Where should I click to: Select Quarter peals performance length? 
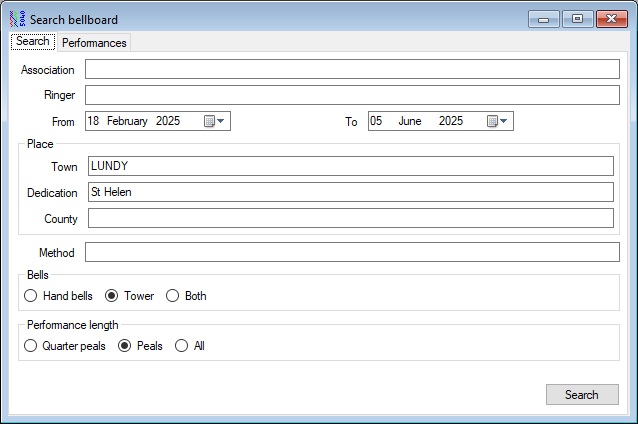click(30, 346)
